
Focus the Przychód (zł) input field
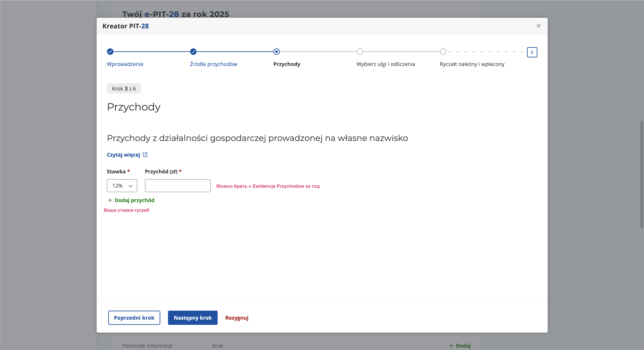[178, 186]
